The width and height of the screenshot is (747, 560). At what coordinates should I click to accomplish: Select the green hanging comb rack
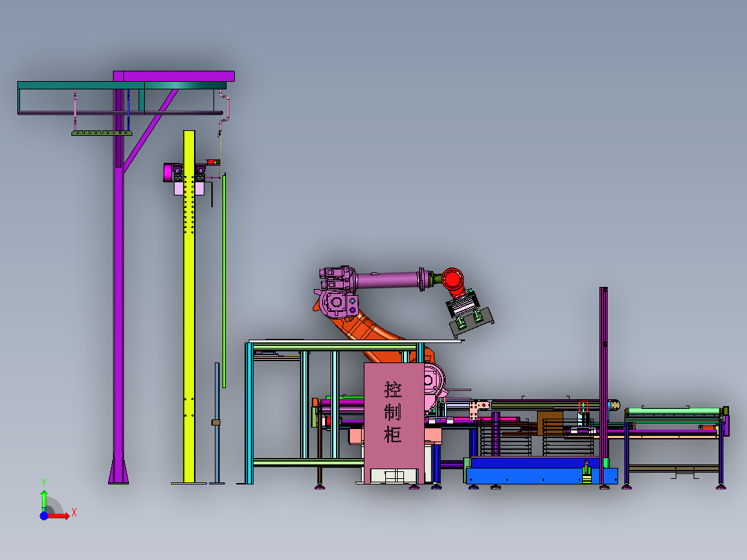[101, 133]
